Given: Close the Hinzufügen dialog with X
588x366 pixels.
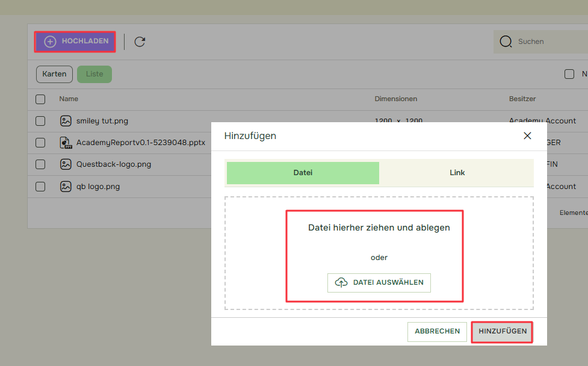Looking at the screenshot, I should 527,136.
